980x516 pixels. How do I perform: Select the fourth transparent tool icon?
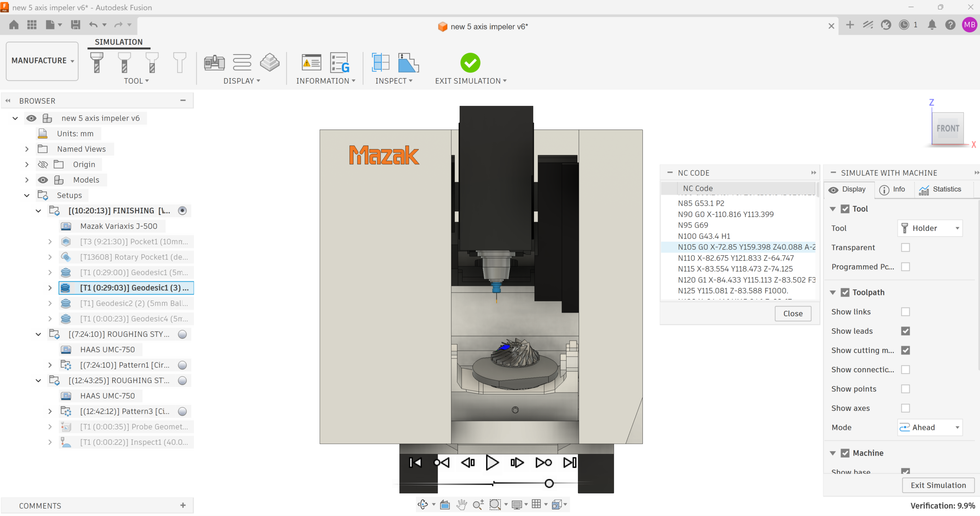180,62
